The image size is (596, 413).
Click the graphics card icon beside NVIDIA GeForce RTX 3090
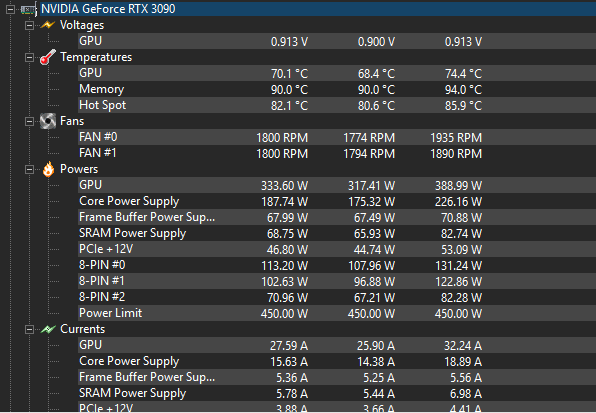pos(28,9)
